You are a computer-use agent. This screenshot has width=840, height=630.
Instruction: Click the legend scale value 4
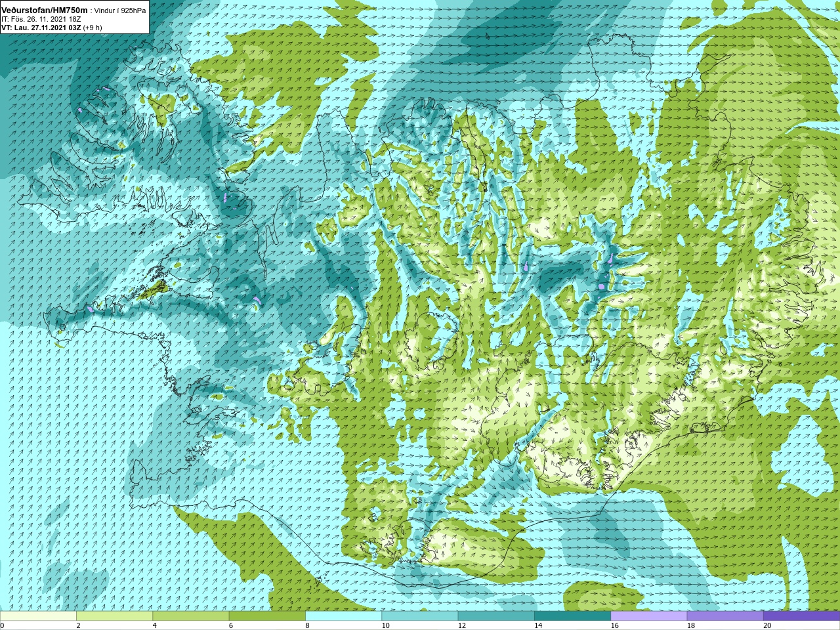click(154, 625)
